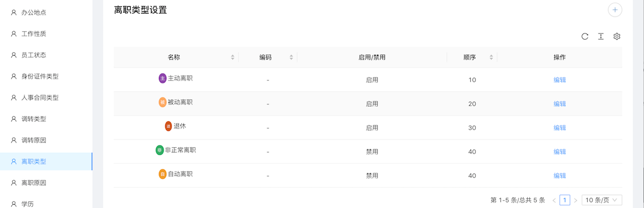644x208 pixels.
Task: Click yellow 自动离职 avatar badge
Action: tap(162, 174)
